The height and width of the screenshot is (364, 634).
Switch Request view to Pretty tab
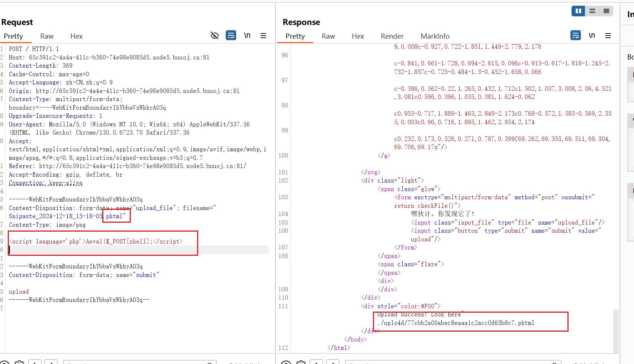pos(13,36)
